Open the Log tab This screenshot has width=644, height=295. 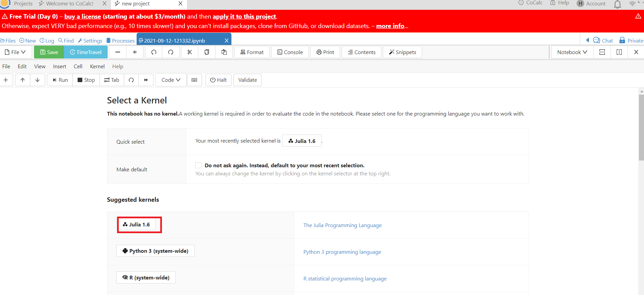[x=47, y=41]
